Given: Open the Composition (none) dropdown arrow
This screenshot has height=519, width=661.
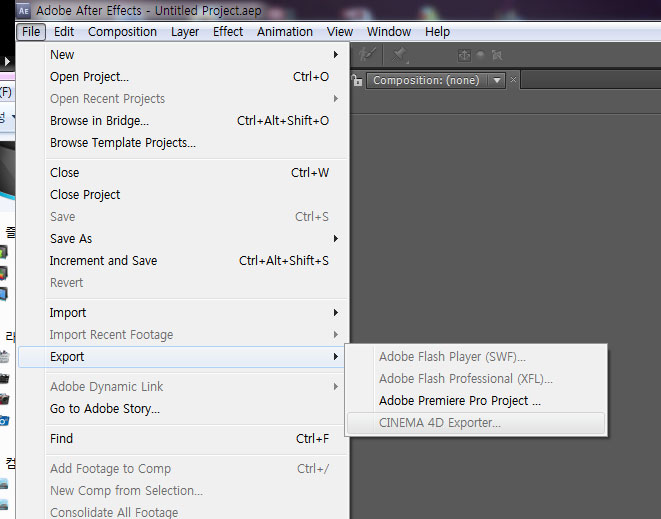Looking at the screenshot, I should point(497,80).
